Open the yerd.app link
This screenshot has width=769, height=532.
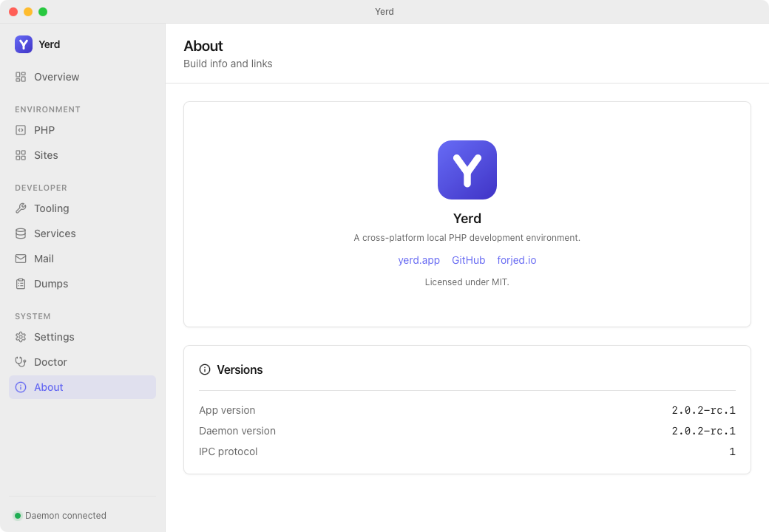click(x=419, y=260)
